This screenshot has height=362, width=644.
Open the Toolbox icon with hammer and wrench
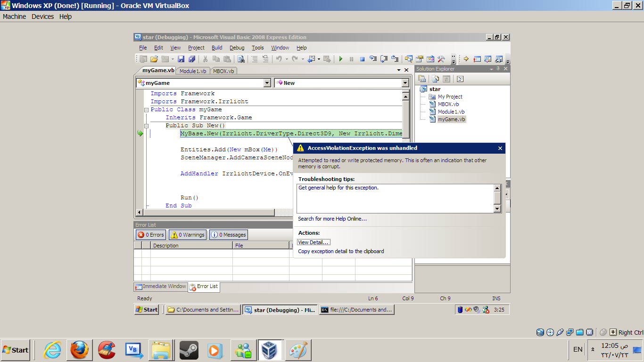coord(441,59)
